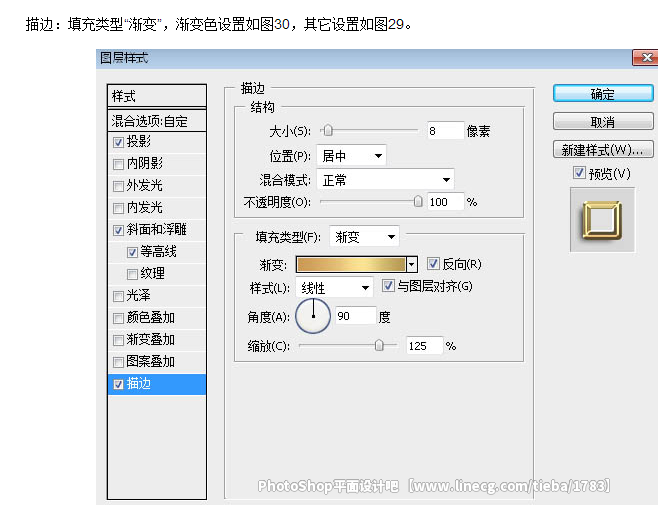Click the gold style preview thumbnail

(x=602, y=221)
